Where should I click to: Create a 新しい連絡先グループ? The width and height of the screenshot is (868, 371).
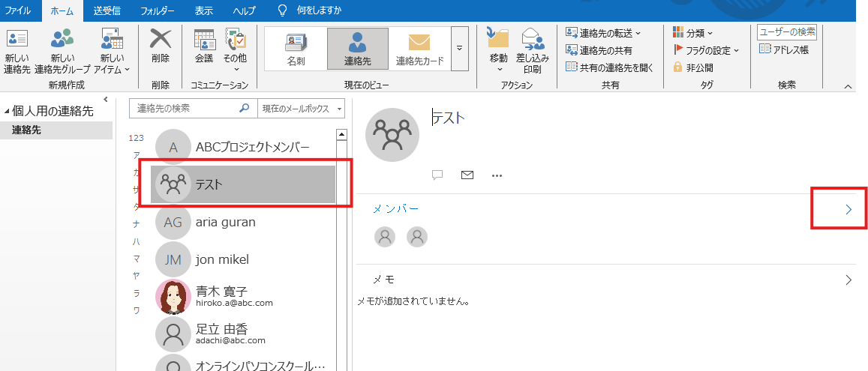(62, 52)
